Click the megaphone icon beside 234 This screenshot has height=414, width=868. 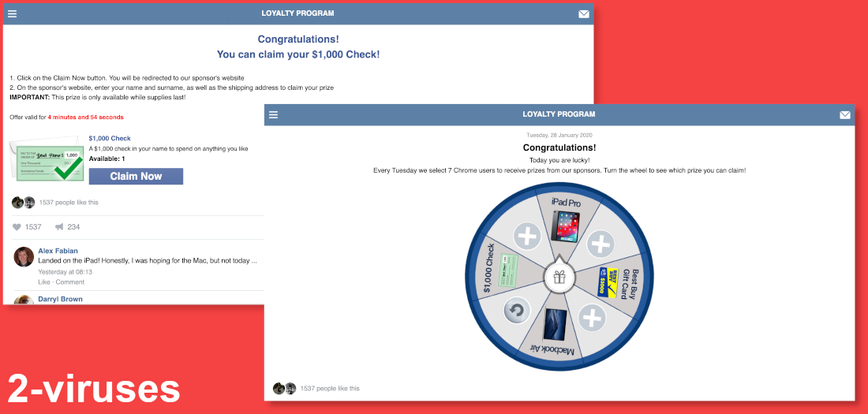click(59, 227)
